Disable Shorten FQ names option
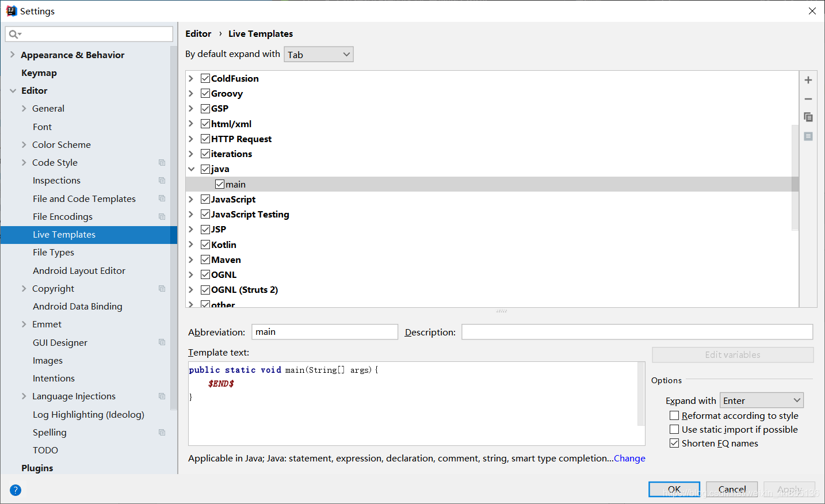 674,443
